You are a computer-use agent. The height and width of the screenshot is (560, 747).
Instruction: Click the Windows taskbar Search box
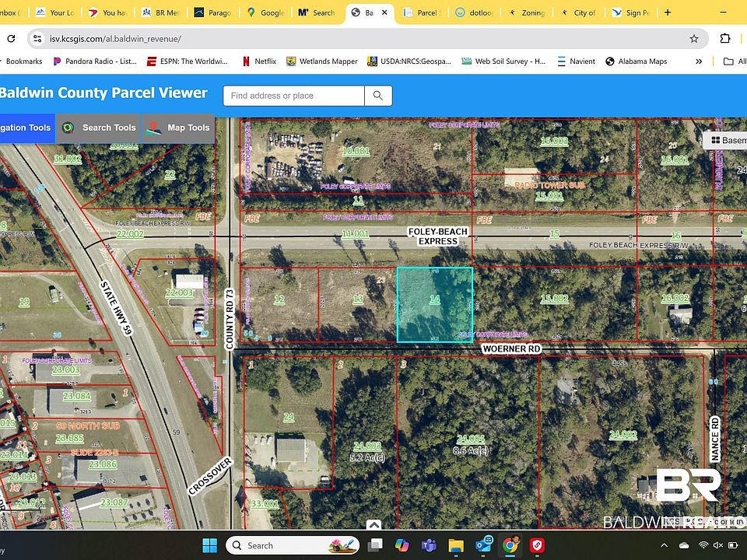coord(293,545)
